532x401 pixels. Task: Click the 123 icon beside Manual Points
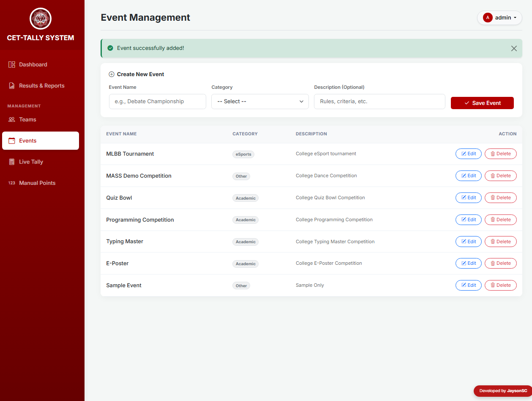pos(11,183)
